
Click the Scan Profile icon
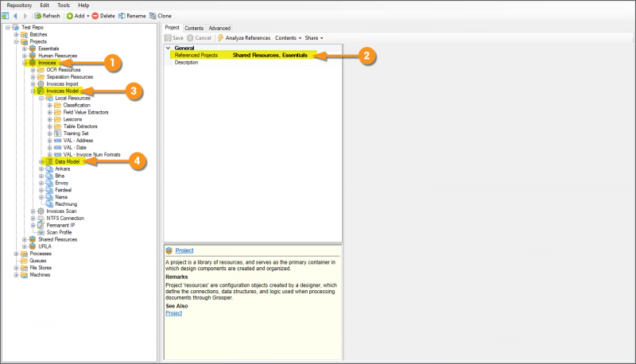click(41, 232)
